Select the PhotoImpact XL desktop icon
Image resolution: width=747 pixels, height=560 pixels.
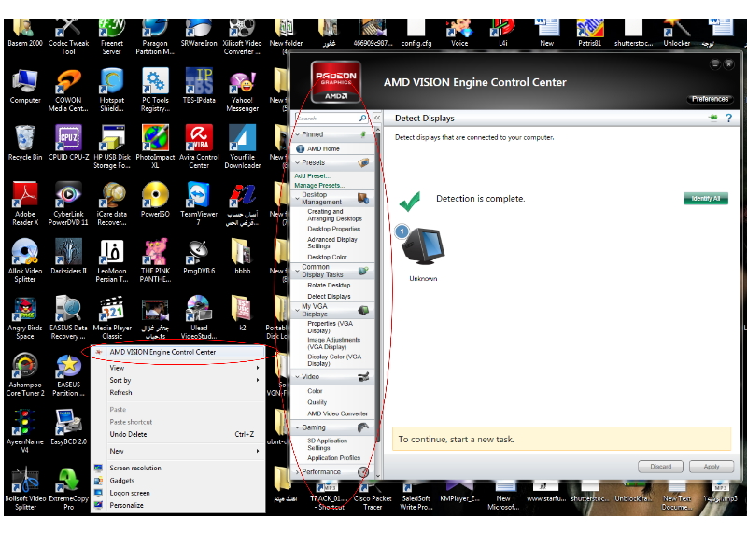(x=155, y=147)
